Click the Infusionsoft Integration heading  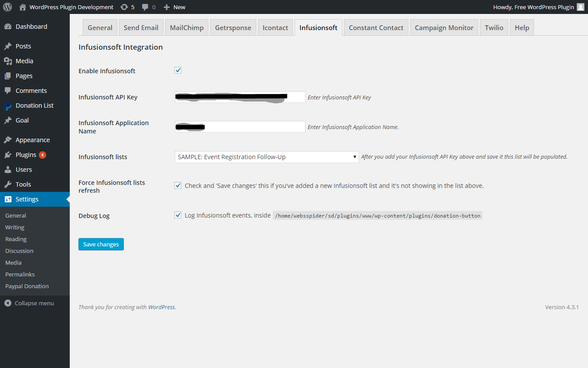tap(121, 47)
